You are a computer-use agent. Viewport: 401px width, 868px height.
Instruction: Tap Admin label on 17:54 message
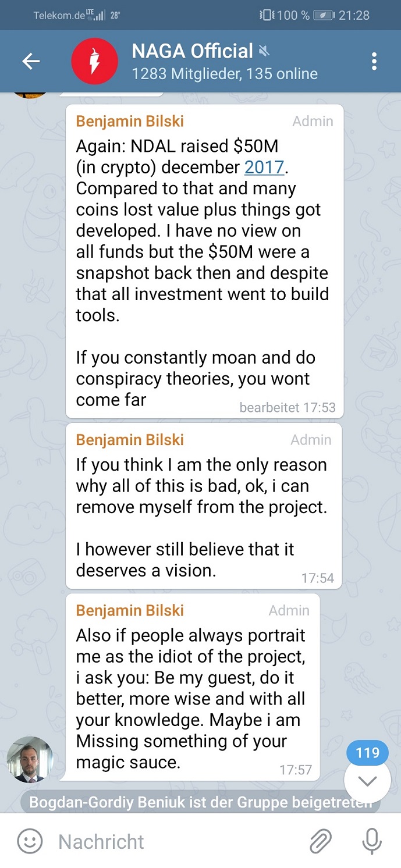311,440
